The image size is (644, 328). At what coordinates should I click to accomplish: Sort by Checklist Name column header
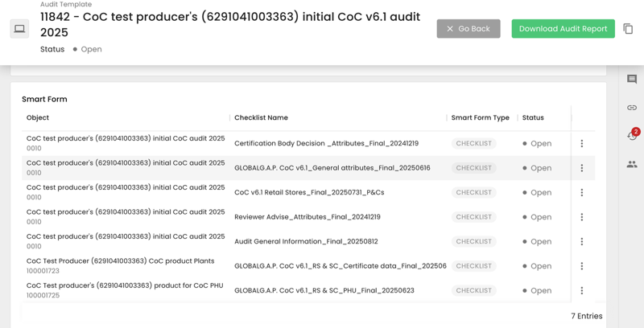pos(261,118)
